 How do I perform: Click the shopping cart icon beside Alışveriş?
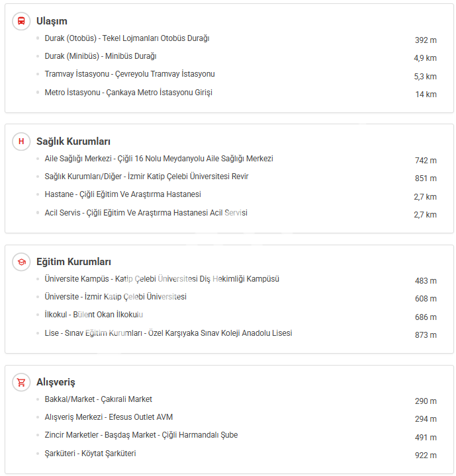[21, 382]
